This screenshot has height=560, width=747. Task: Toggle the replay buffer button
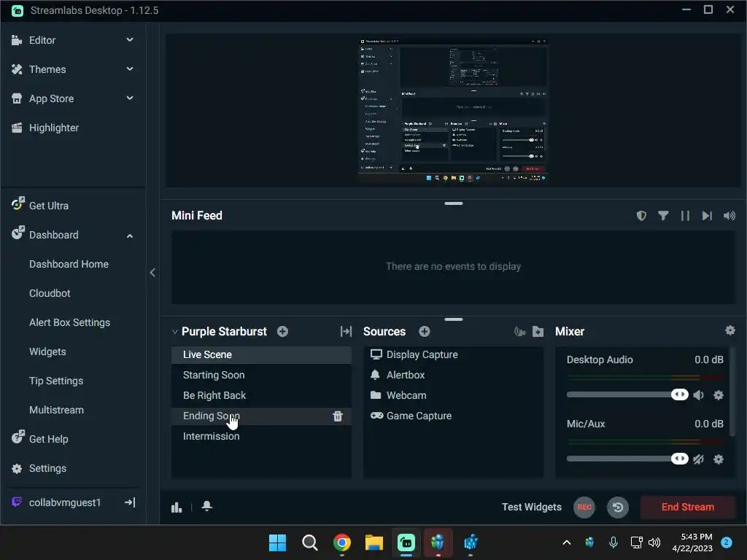click(x=618, y=507)
